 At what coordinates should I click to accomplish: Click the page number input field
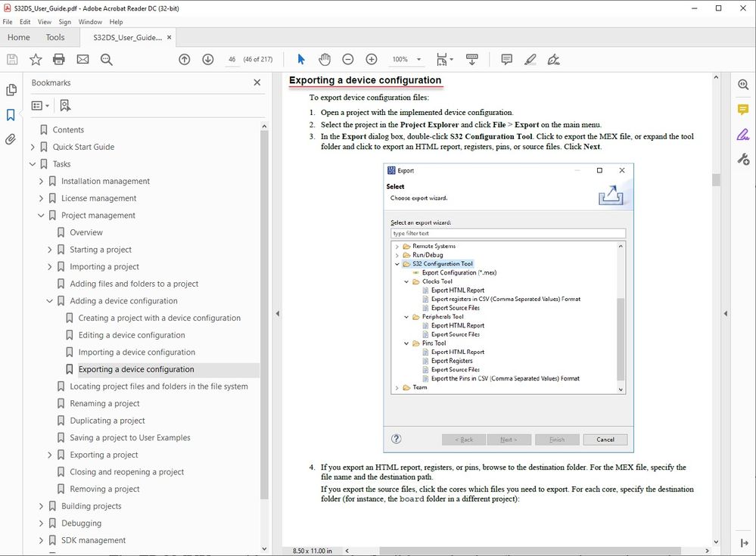coord(232,59)
